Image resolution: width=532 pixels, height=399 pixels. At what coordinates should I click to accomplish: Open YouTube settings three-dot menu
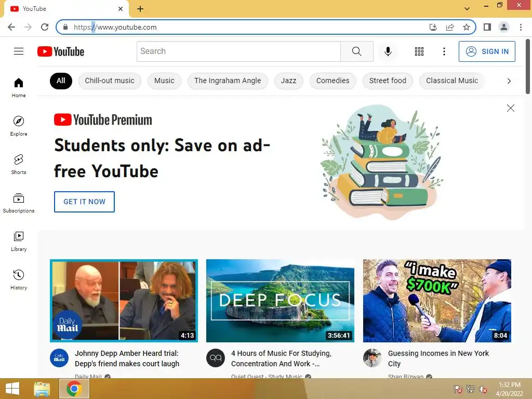(444, 51)
